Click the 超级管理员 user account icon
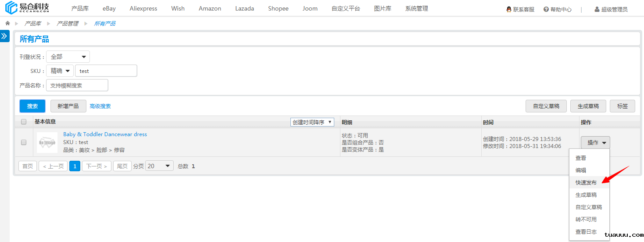Image resolution: width=644 pixels, height=242 pixels. (x=597, y=9)
